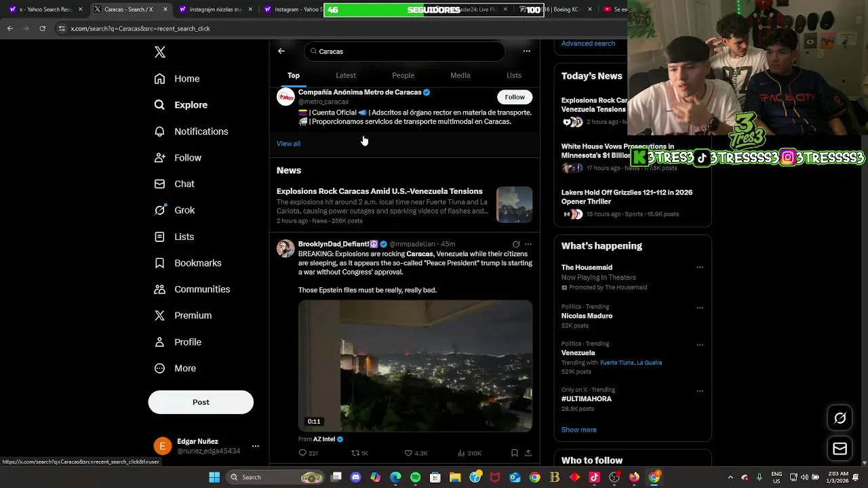The height and width of the screenshot is (488, 868).
Task: Switch to the Top tab
Action: point(293,75)
